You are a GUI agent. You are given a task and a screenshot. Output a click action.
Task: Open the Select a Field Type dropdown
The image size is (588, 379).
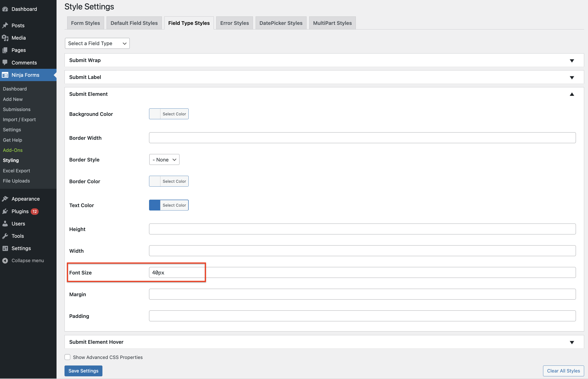[97, 43]
